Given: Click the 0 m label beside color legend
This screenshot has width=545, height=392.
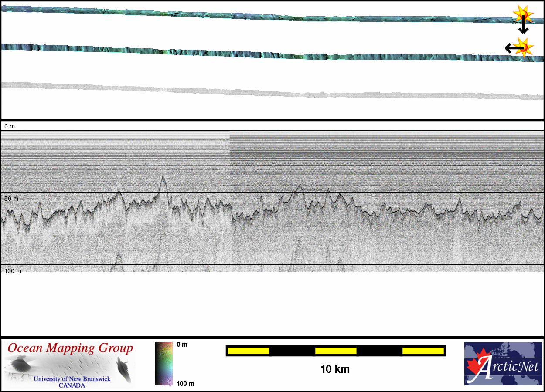Looking at the screenshot, I should click(x=182, y=345).
